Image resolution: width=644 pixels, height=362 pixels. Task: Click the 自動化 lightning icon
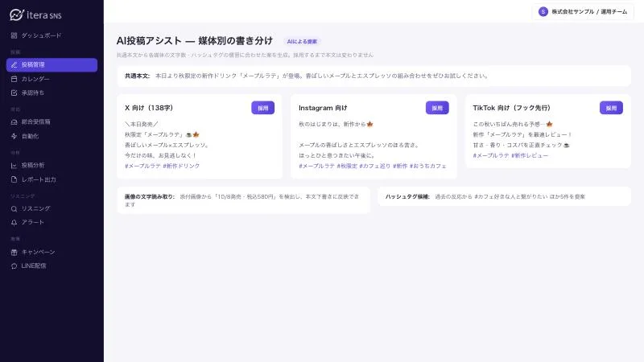tap(14, 136)
